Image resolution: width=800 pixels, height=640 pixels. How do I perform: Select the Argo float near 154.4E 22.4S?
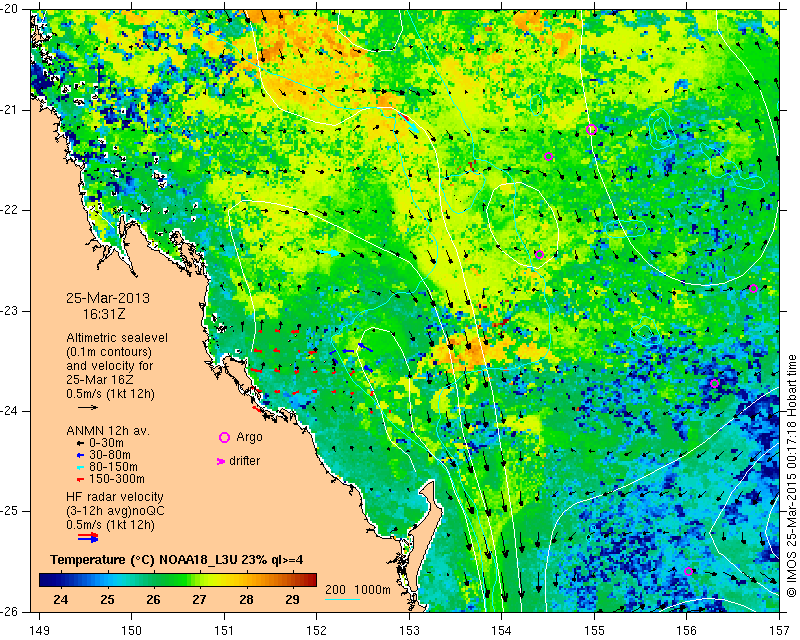(x=540, y=254)
